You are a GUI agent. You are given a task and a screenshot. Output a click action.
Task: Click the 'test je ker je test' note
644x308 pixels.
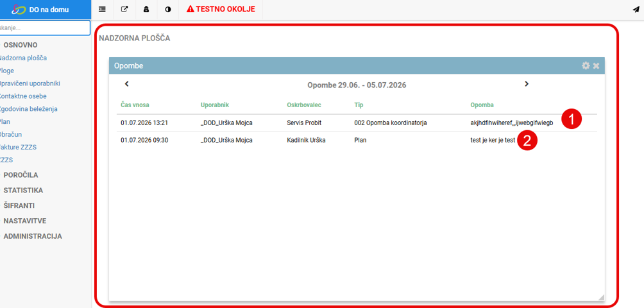point(493,141)
